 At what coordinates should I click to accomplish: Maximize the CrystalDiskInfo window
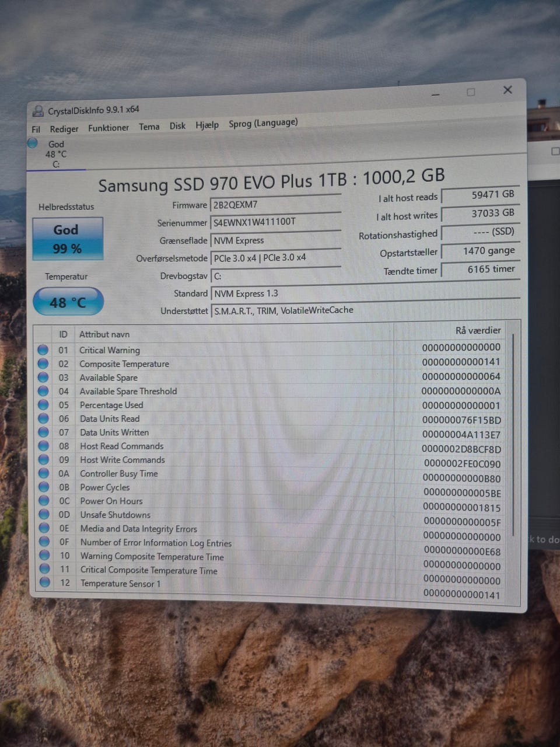(x=471, y=92)
